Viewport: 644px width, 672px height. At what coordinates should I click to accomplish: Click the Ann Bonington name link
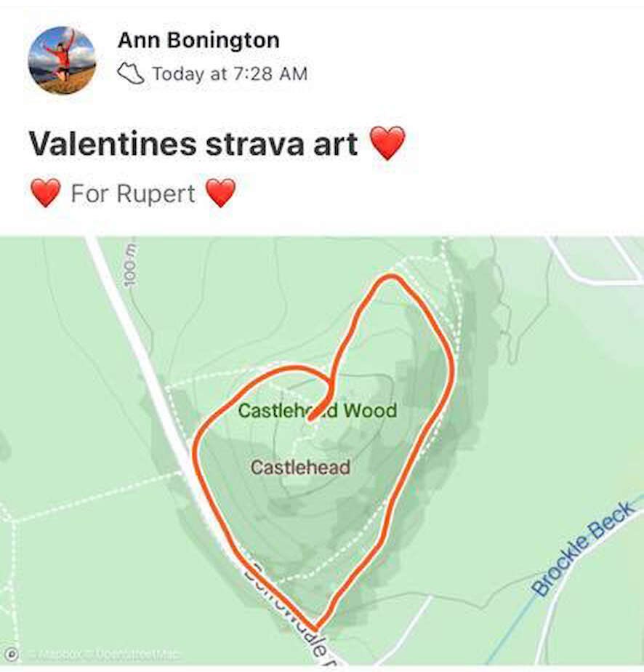[198, 40]
